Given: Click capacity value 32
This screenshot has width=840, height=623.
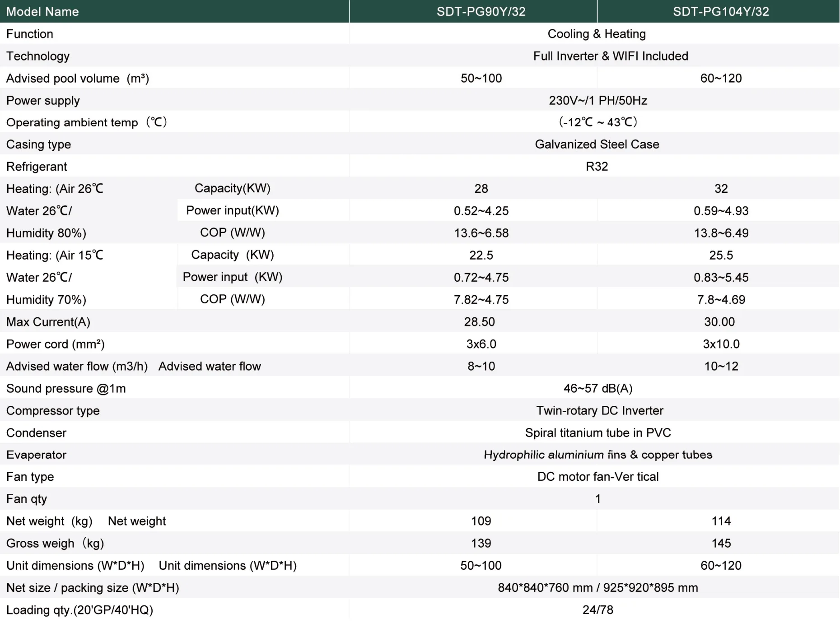Looking at the screenshot, I should 721,189.
